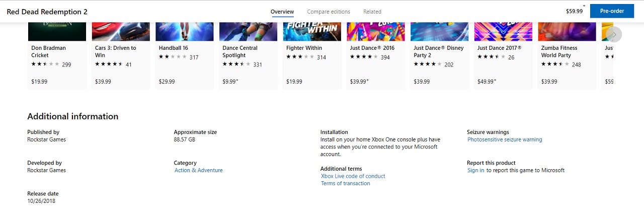The width and height of the screenshot is (644, 223).
Task: Open the Dance Central Spotlight cover image
Action: [x=248, y=32]
